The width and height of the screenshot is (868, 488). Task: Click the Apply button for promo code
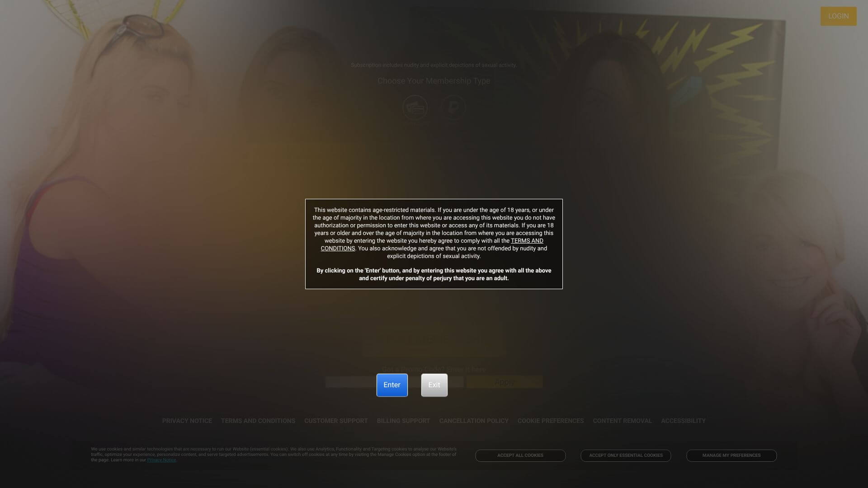point(504,382)
